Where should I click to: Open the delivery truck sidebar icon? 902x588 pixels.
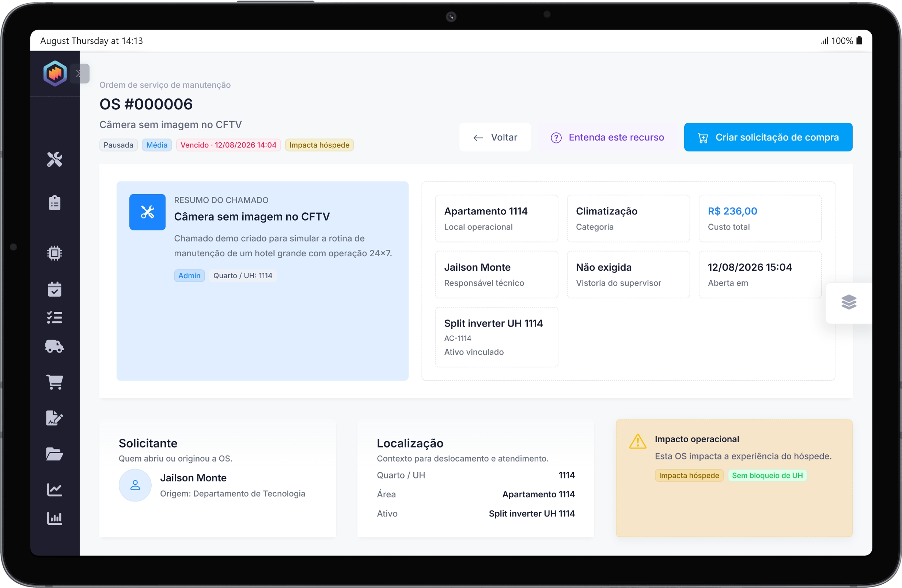point(54,346)
